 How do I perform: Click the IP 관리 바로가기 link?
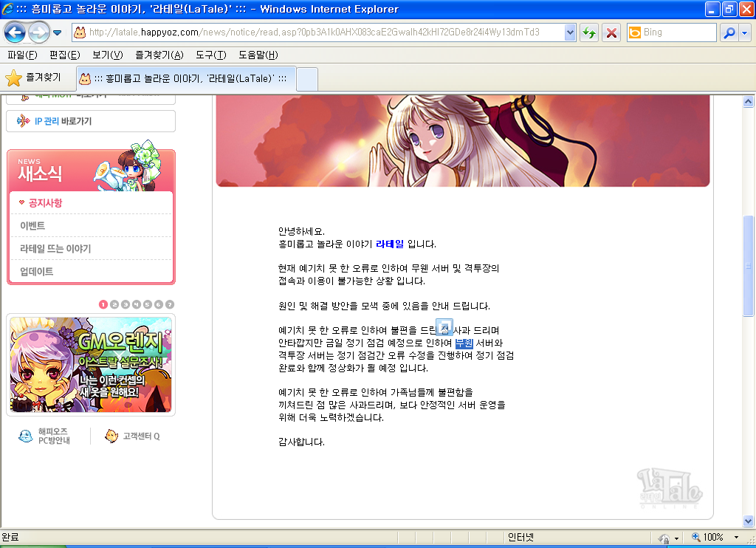[91, 121]
